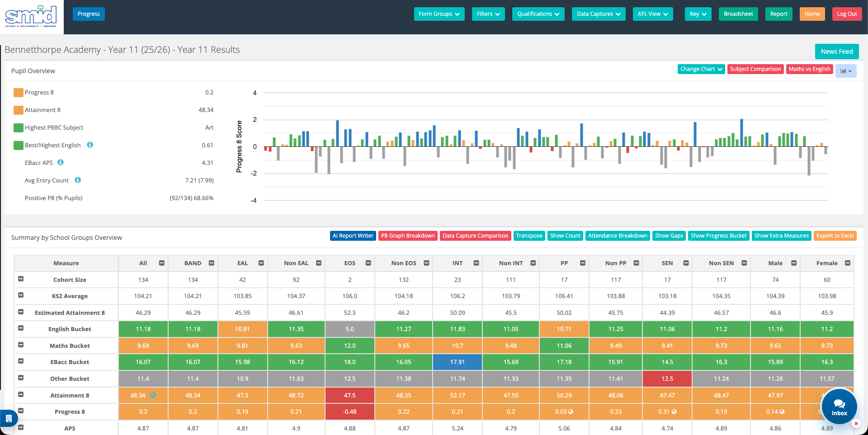Open the calculator widget at bottom left
The height and width of the screenshot is (435, 868).
tap(9, 418)
